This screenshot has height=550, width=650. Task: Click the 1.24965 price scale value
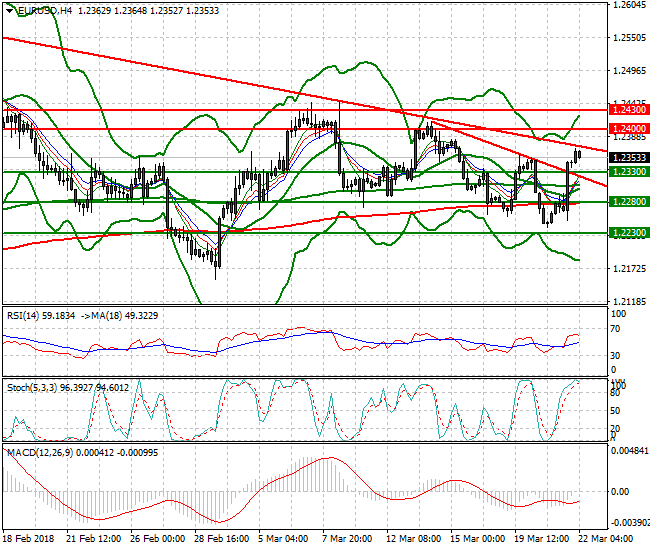coord(630,71)
